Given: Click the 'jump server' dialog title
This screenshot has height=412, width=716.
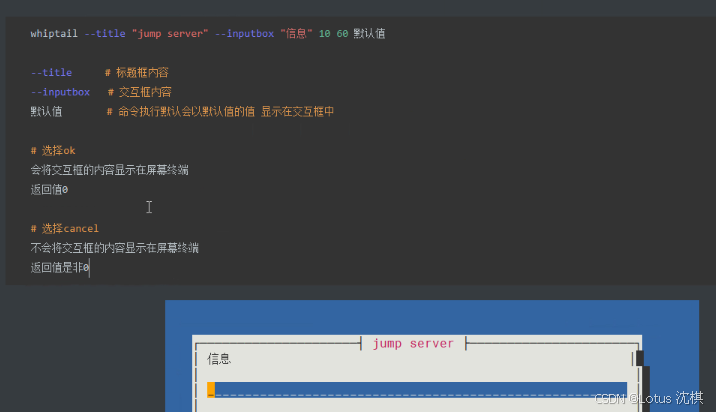Looking at the screenshot, I should click(x=413, y=343).
